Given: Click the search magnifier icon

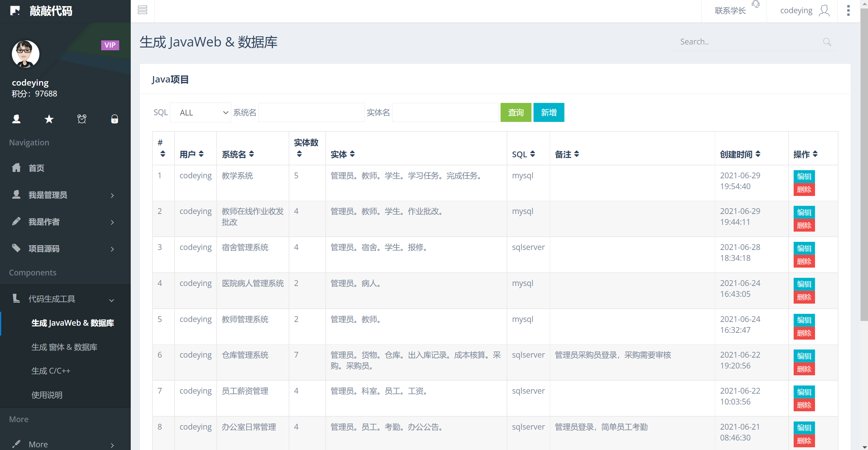Looking at the screenshot, I should [x=827, y=42].
